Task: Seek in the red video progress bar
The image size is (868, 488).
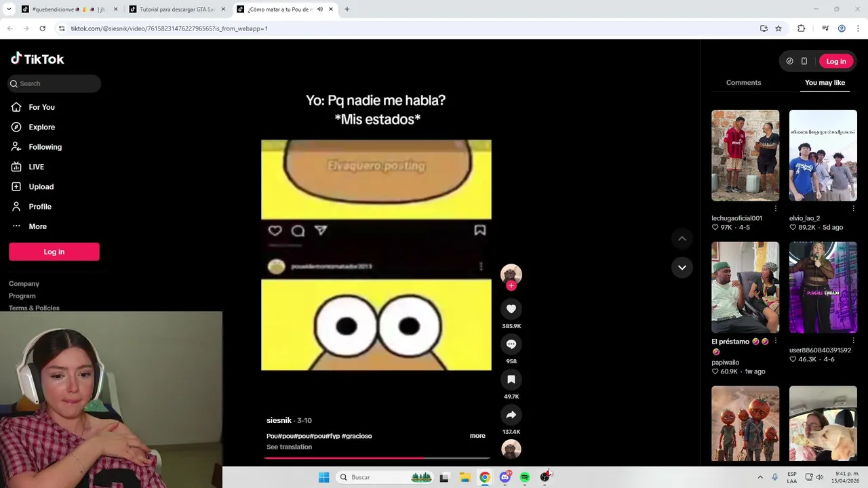Action: pyautogui.click(x=376, y=458)
